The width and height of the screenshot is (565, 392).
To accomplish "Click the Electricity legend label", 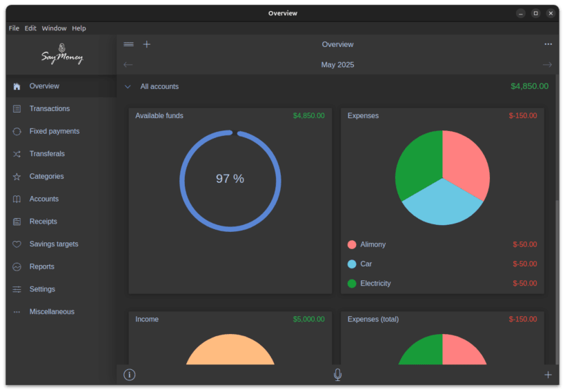I will click(x=375, y=284).
